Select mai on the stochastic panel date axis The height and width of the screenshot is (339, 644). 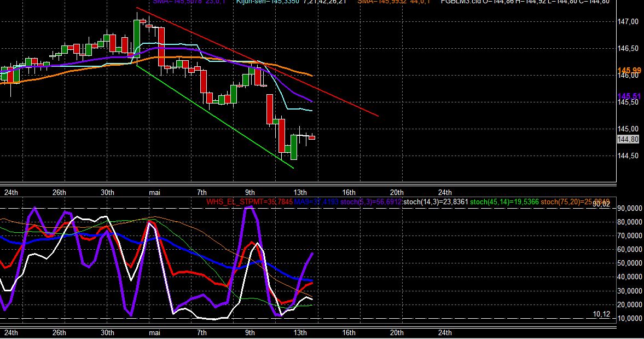point(154,333)
